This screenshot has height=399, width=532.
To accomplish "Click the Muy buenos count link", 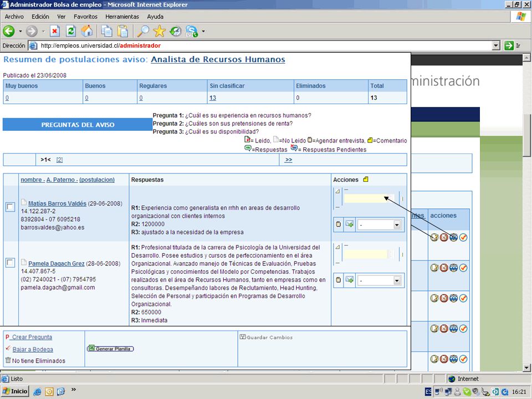I will coord(7,98).
